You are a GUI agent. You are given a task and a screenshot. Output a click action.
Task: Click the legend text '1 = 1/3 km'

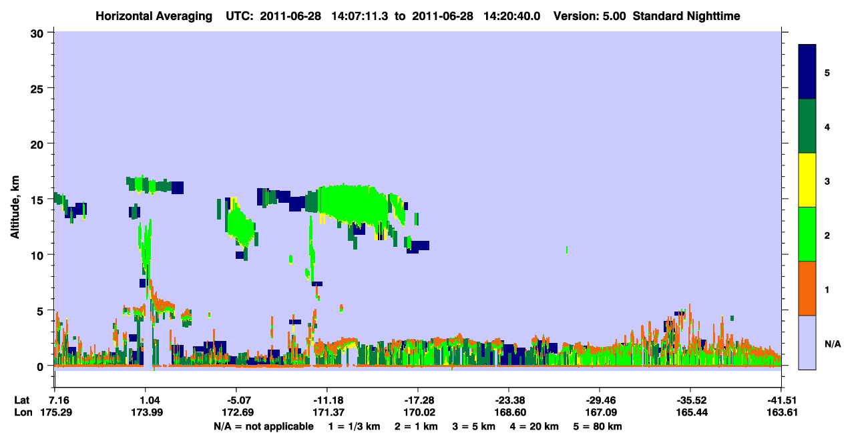pyautogui.click(x=355, y=426)
